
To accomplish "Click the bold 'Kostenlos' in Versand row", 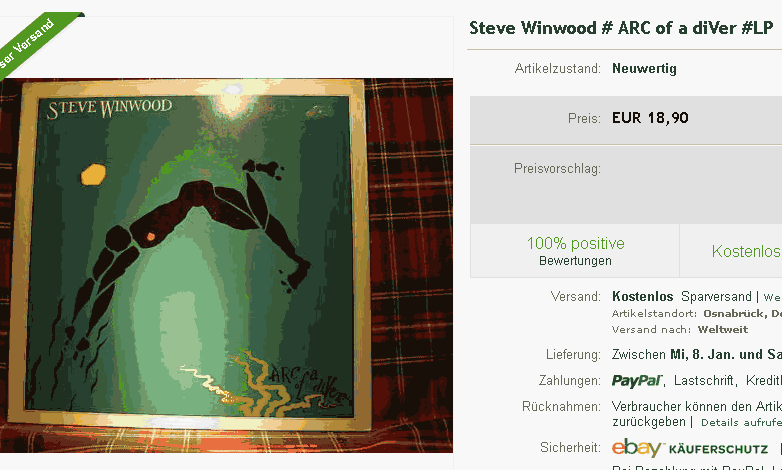I will click(642, 296).
